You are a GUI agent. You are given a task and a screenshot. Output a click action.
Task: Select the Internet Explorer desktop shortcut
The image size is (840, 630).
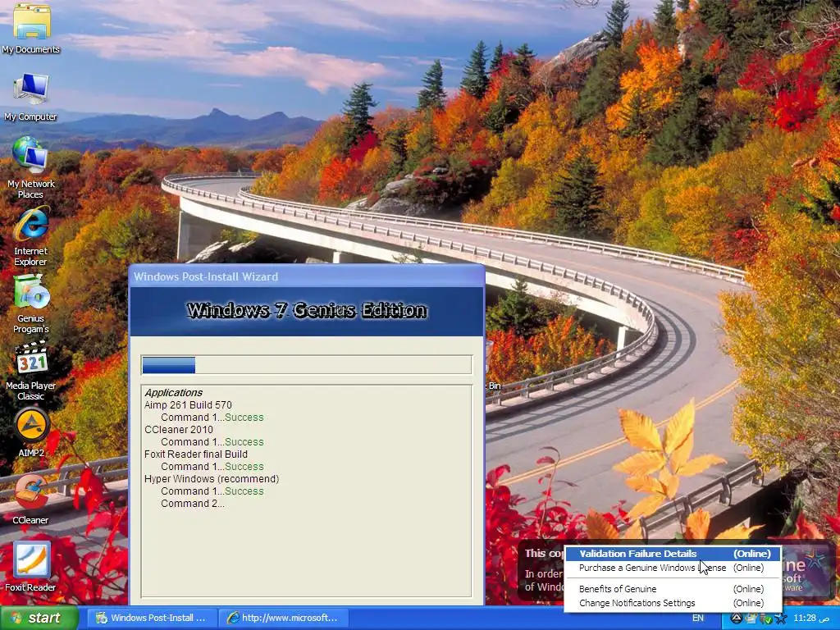coord(30,235)
